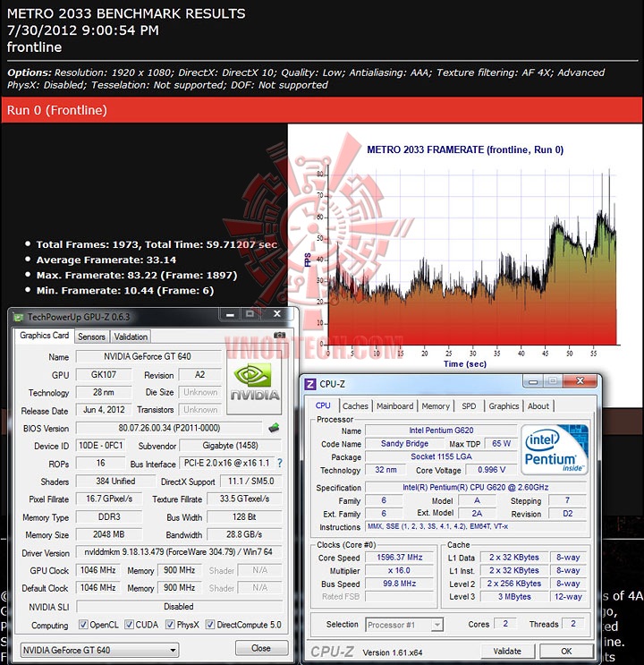Toggle the CUDA checkbox

(129, 625)
